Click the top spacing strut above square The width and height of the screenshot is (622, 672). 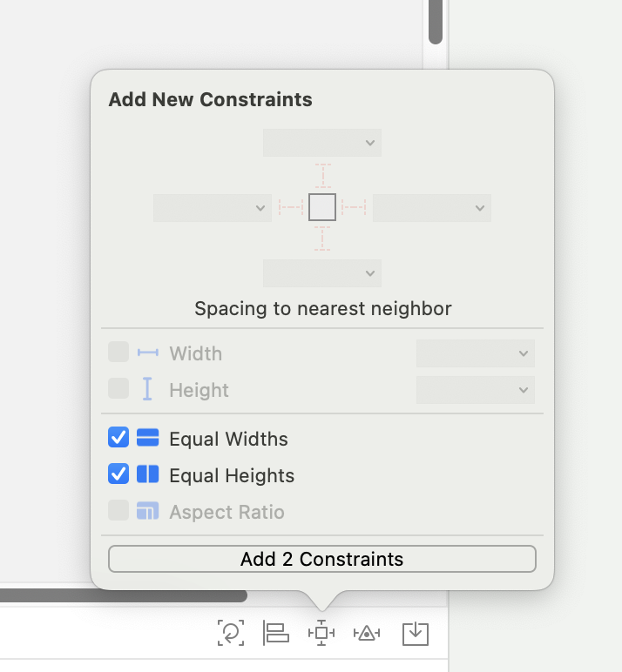(x=322, y=176)
